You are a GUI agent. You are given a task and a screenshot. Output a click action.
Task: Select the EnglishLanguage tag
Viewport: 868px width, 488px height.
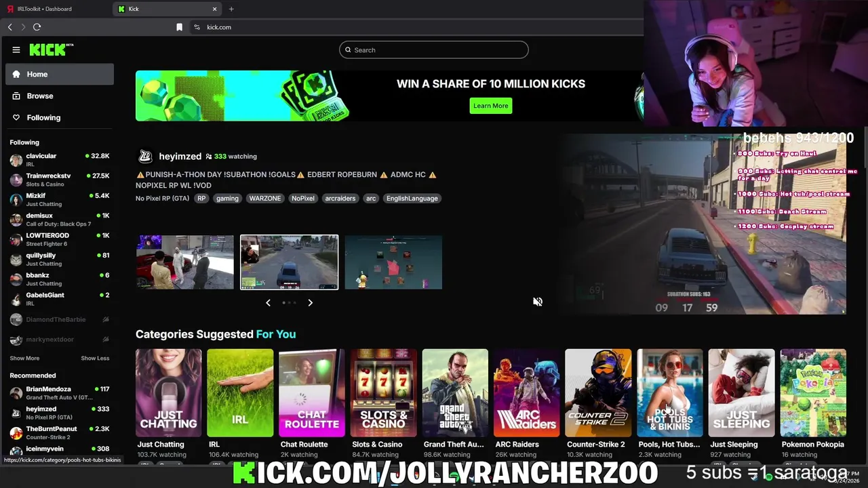click(412, 199)
